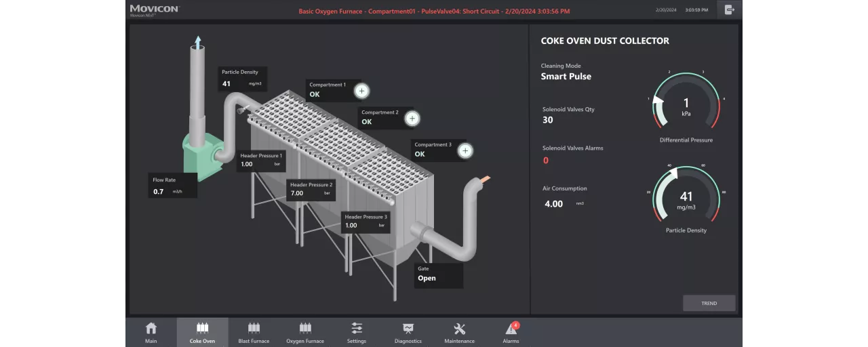Click the Movicon logo

154,9
